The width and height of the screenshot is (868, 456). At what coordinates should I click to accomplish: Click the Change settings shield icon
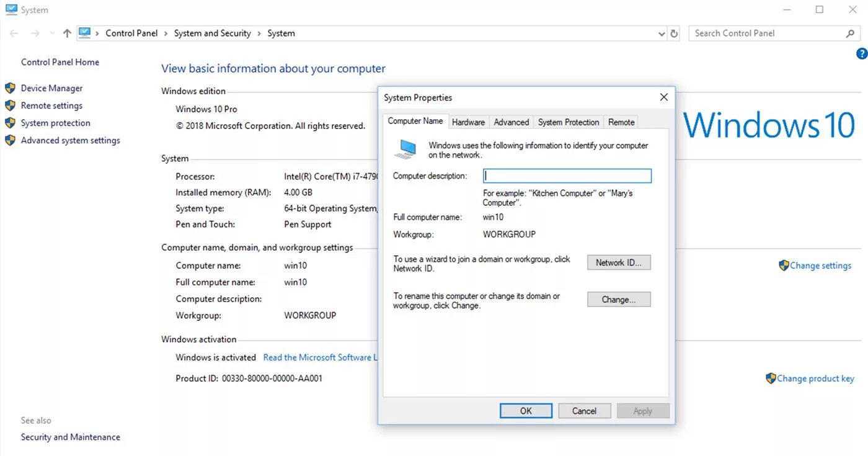[x=784, y=266]
